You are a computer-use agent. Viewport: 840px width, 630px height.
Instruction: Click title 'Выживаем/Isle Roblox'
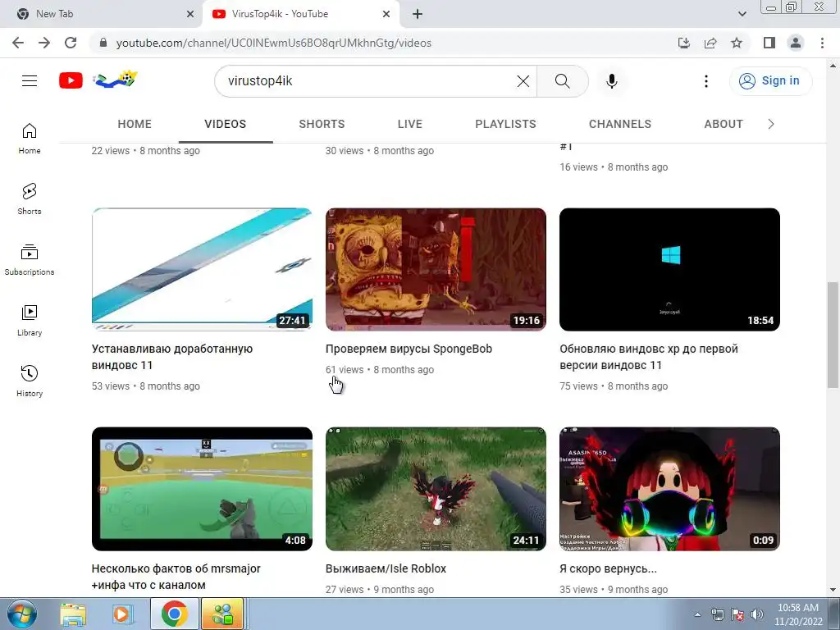click(386, 568)
